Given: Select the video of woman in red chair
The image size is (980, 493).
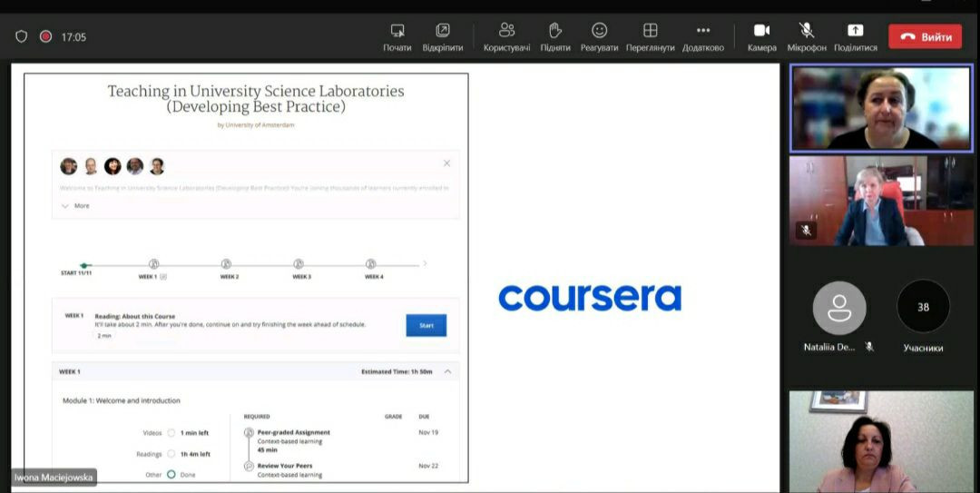Looking at the screenshot, I should click(x=881, y=201).
